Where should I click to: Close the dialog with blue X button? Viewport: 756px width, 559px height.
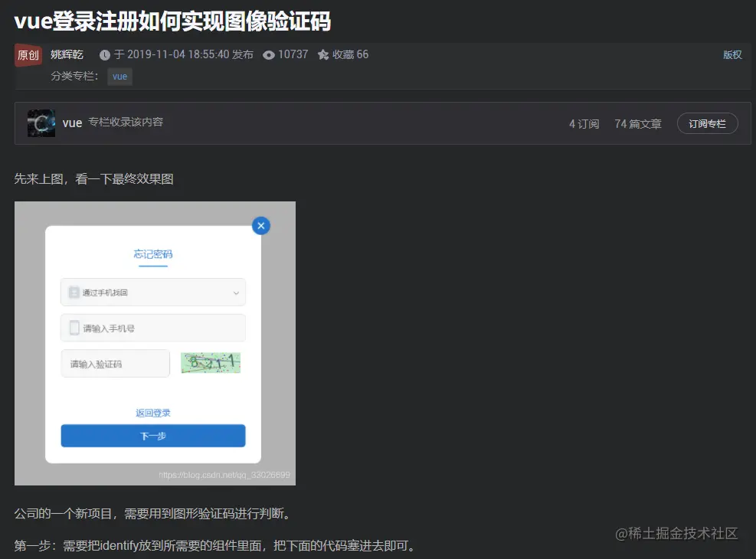click(261, 226)
